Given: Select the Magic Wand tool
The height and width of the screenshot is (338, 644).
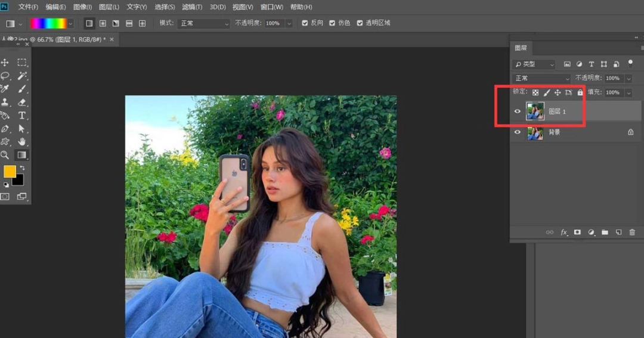Looking at the screenshot, I should click(22, 76).
